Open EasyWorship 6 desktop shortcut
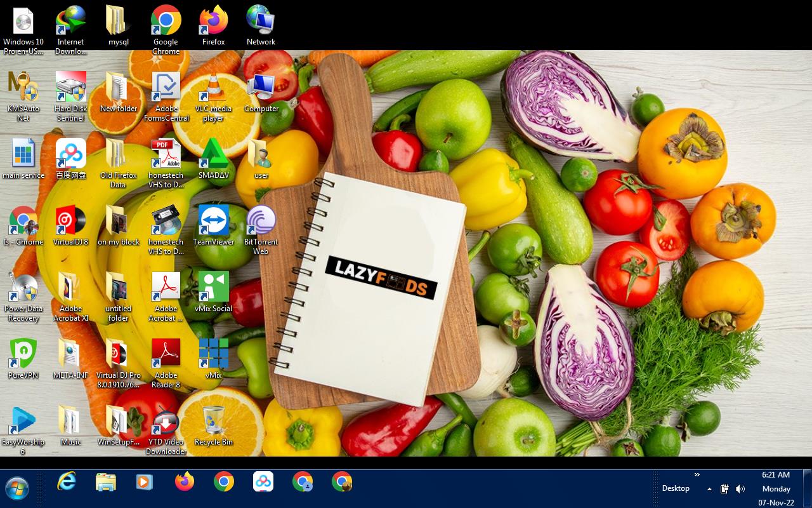Screen dimensions: 812x508 pyautogui.click(x=23, y=423)
